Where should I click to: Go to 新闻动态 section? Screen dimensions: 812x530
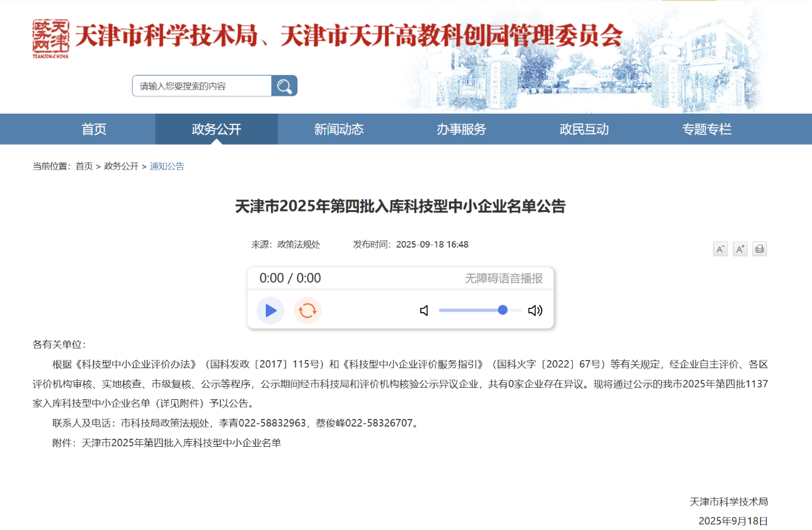coord(339,129)
